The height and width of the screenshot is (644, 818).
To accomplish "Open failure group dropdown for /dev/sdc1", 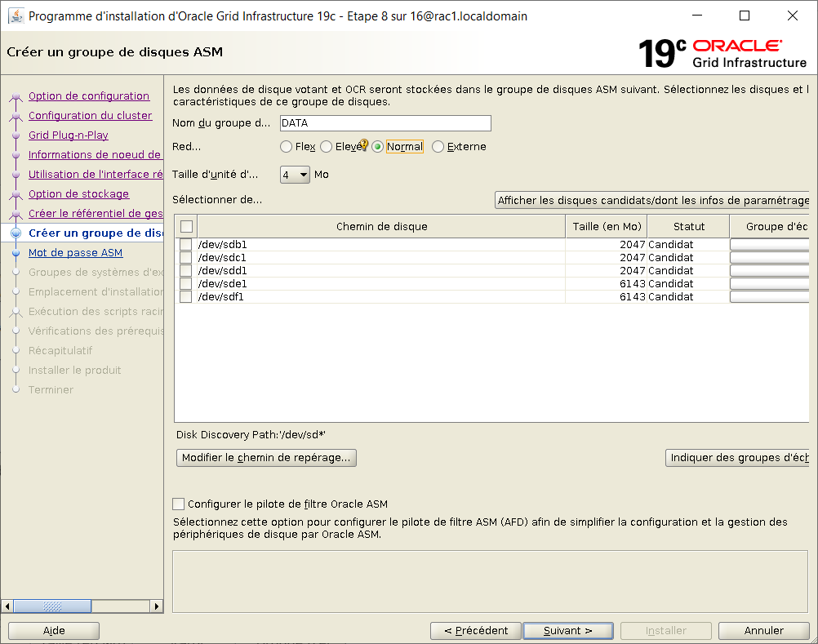I will click(770, 258).
